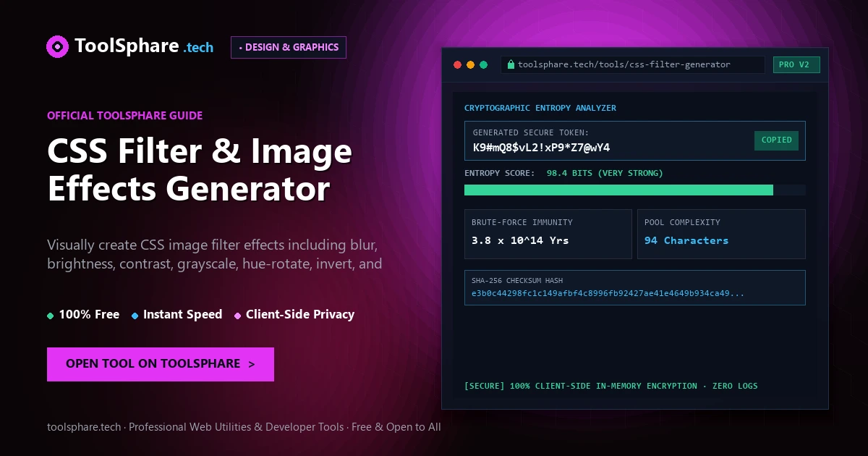868x456 pixels.
Task: Click the blue bullet beside Instant Speed
Action: click(135, 316)
